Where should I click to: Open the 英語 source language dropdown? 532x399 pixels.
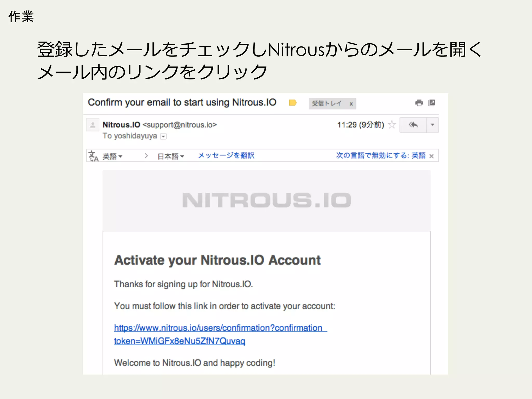click(x=112, y=156)
